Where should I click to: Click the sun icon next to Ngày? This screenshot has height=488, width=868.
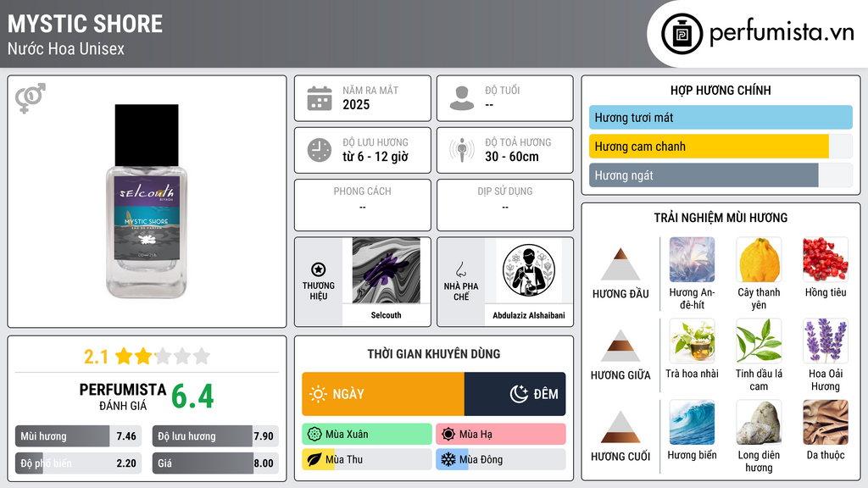point(319,394)
